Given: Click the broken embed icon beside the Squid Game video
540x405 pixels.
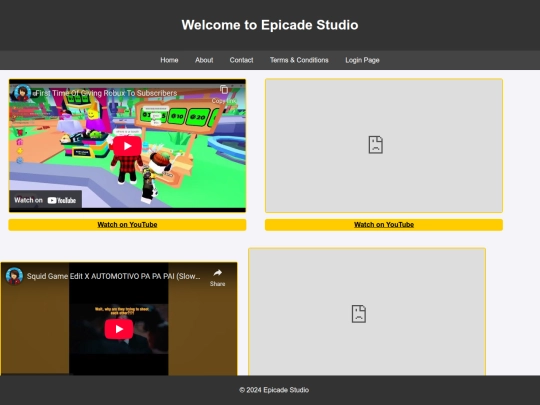Looking at the screenshot, I should click(359, 314).
